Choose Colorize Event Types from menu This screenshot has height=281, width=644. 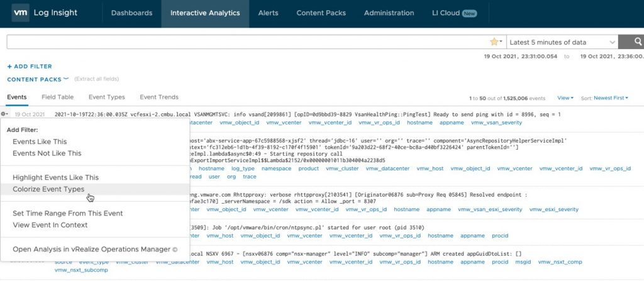tap(48, 189)
